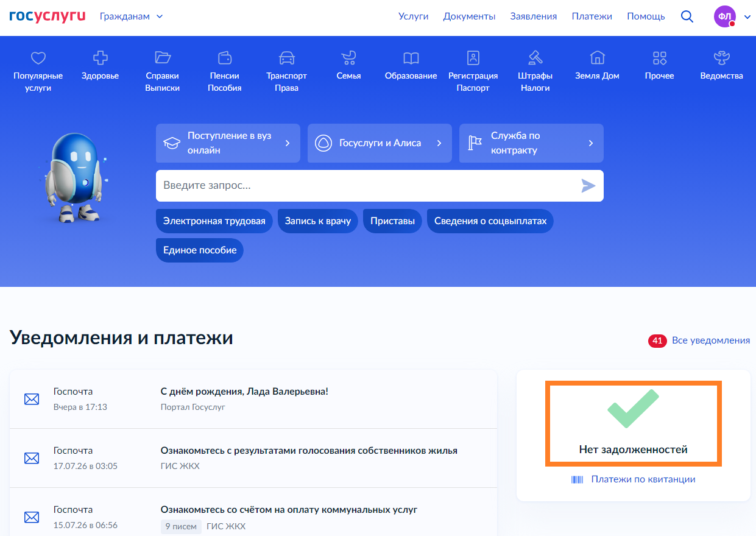Click the Alice icon on Госуслуги и Алиса
Screen dimensions: 756x536
323,143
